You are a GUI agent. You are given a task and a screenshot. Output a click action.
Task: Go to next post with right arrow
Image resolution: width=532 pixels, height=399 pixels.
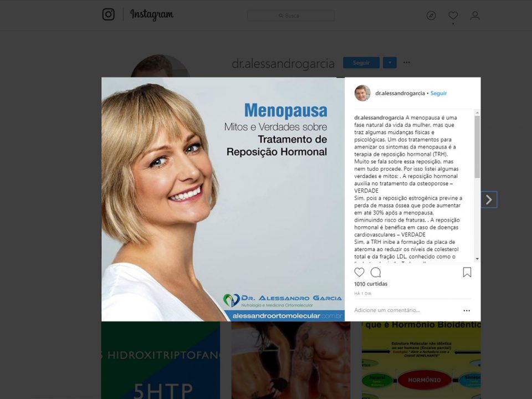(489, 199)
